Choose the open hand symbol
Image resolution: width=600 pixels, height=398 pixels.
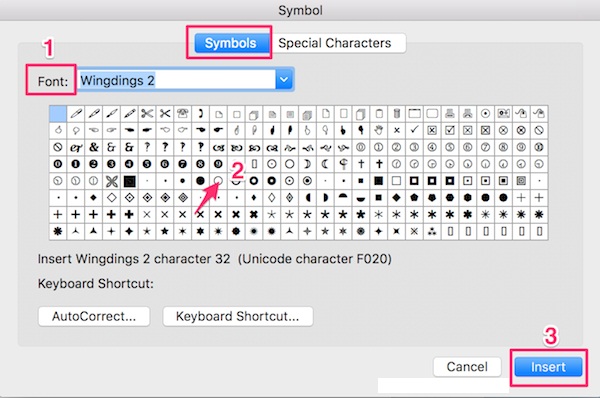pos(378,130)
